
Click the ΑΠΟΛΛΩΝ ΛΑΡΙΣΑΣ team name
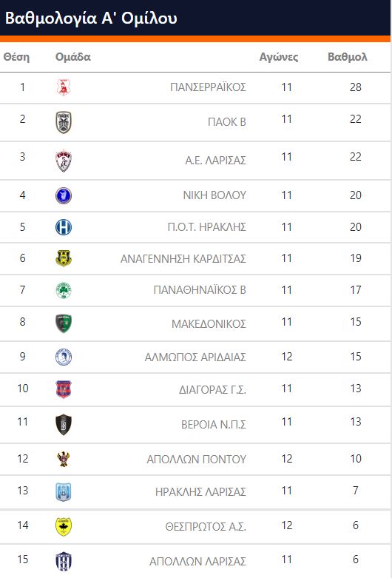(x=197, y=562)
